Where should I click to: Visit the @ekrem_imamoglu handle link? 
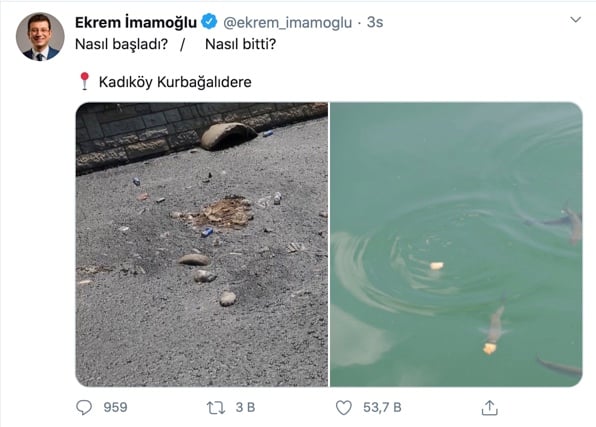(287, 23)
